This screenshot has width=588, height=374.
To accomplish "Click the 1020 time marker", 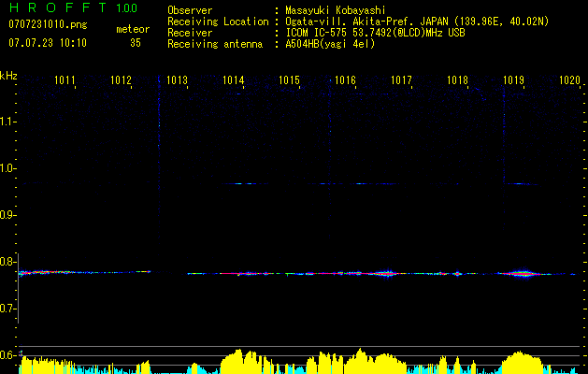I will tap(569, 80).
